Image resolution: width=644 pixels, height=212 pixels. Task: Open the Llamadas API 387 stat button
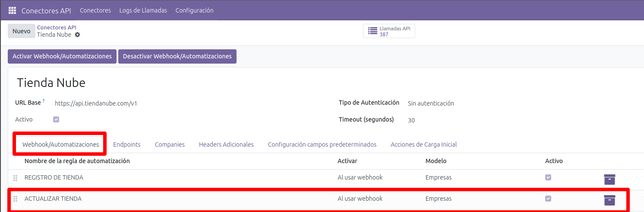coord(389,31)
